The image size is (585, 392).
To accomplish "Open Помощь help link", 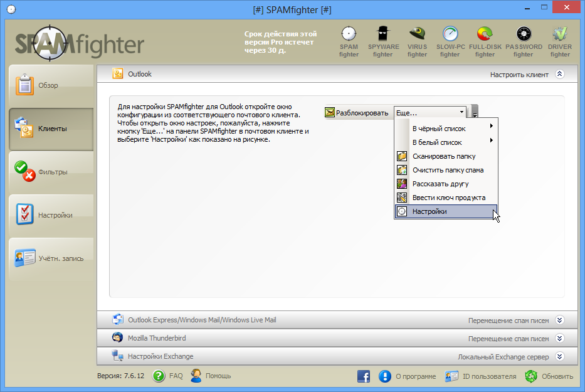I will [218, 376].
